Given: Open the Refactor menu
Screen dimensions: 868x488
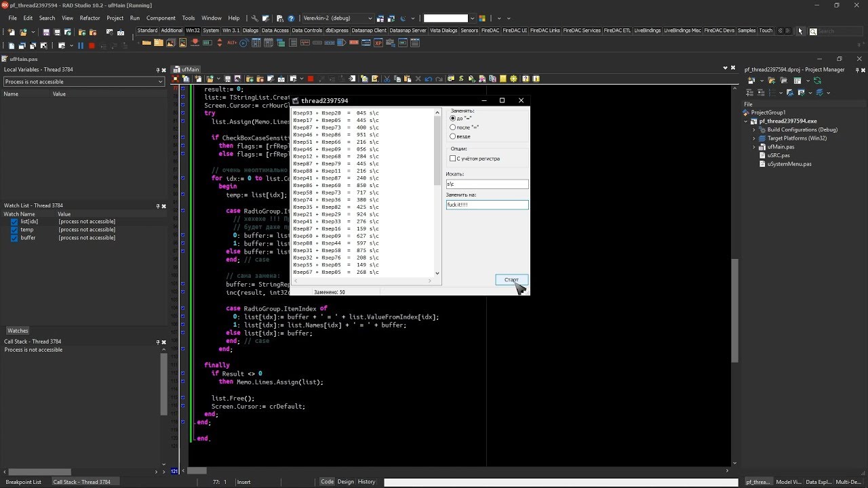Looking at the screenshot, I should (90, 18).
